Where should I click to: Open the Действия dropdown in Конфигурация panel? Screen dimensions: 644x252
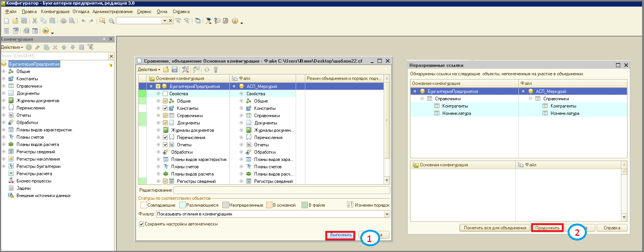[12, 47]
